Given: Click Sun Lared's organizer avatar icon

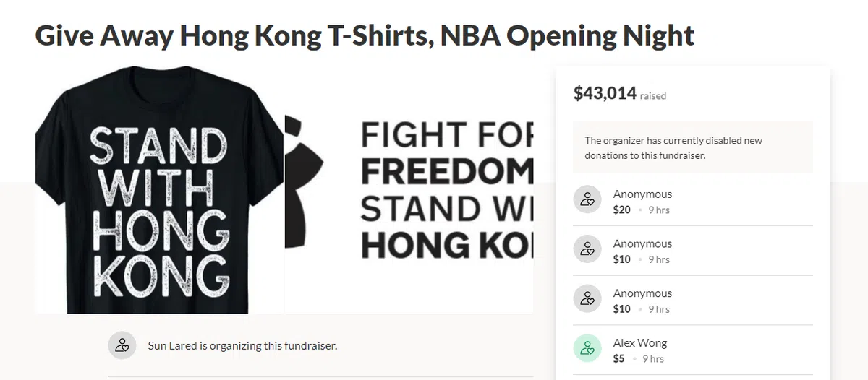Looking at the screenshot, I should click(122, 345).
